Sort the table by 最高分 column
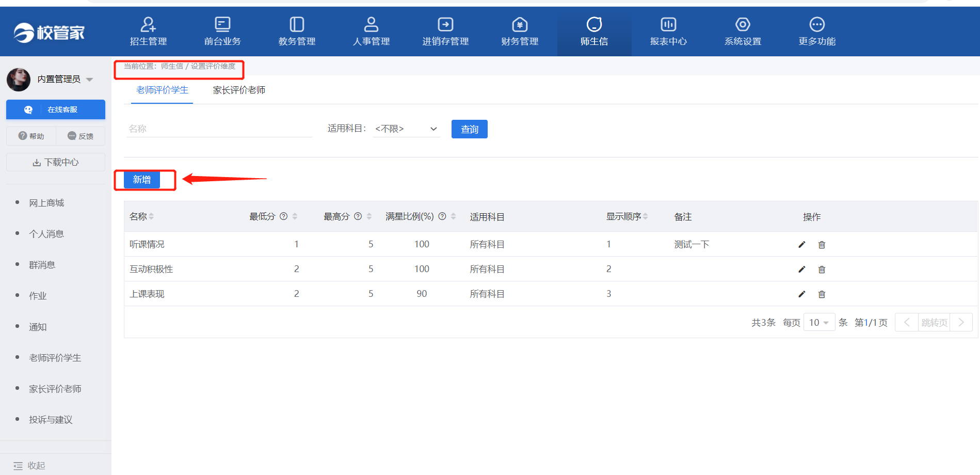Image resolution: width=980 pixels, height=475 pixels. point(369,216)
